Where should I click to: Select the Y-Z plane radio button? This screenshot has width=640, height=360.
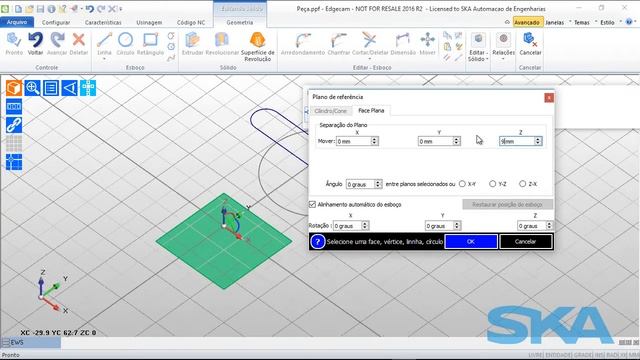pyautogui.click(x=492, y=184)
